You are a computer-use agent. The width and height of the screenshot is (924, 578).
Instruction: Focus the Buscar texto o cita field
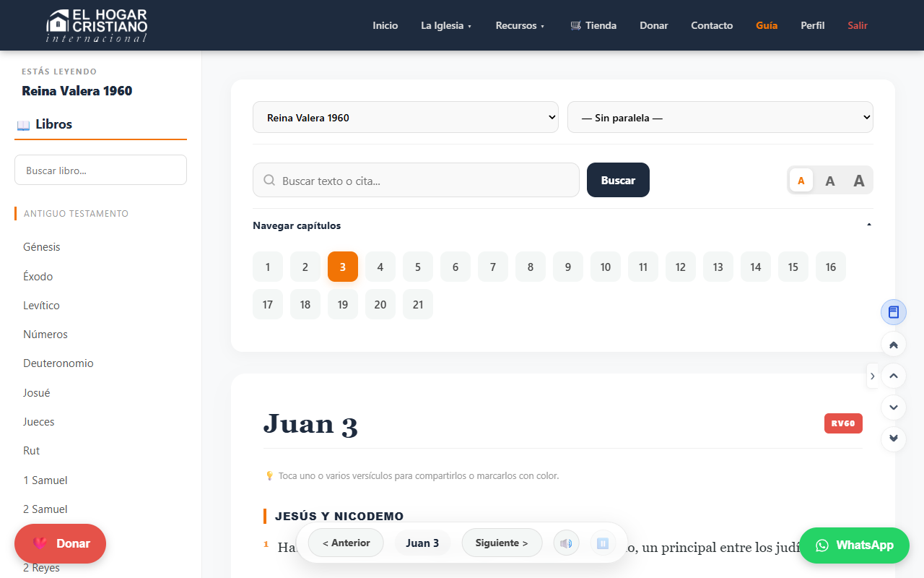416,180
